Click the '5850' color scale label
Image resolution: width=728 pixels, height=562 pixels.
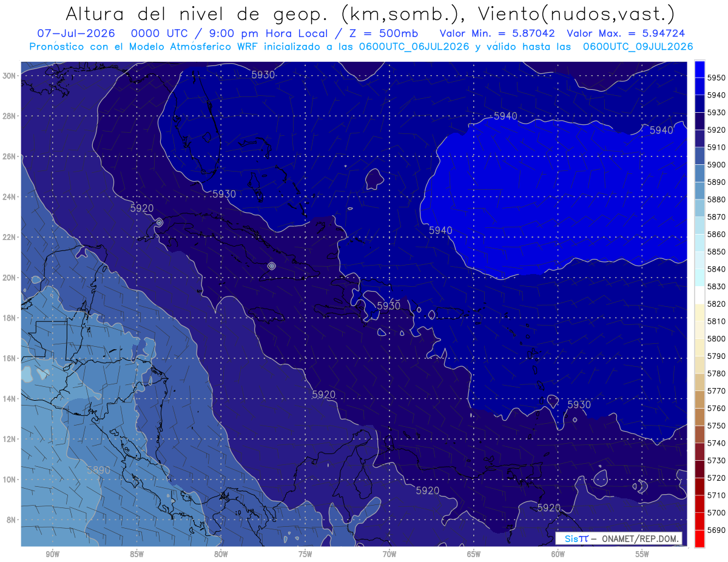click(716, 252)
